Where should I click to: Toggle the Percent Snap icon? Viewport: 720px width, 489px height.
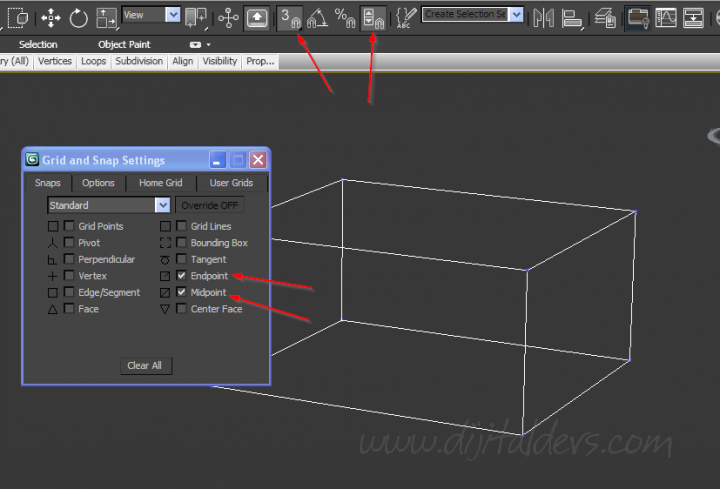click(x=345, y=17)
